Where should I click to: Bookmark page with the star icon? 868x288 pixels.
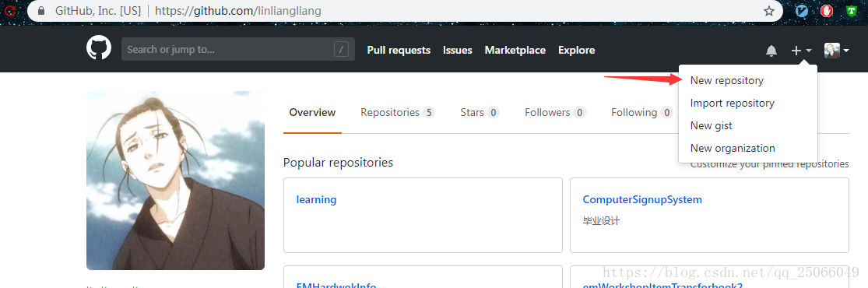coord(769,11)
